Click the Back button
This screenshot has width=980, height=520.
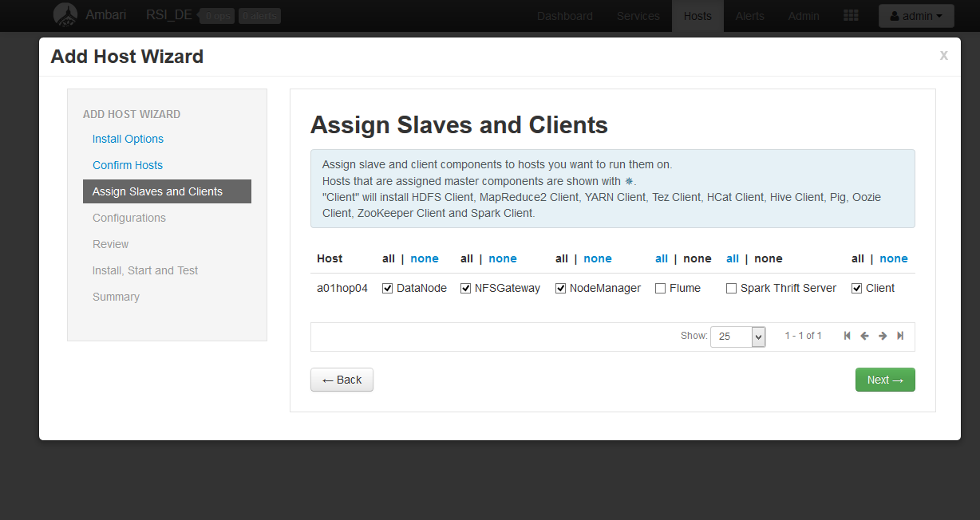click(342, 379)
